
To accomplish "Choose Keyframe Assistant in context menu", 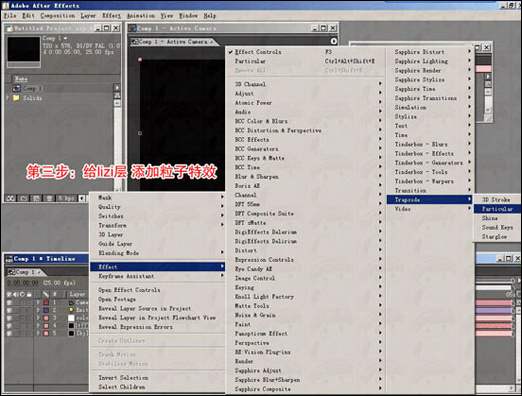I will (x=157, y=276).
